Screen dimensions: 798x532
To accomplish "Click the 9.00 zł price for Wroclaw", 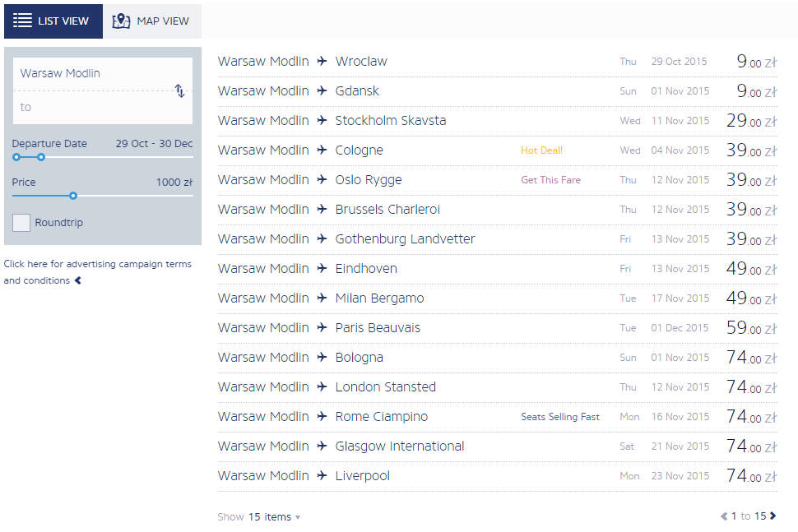I will point(757,62).
